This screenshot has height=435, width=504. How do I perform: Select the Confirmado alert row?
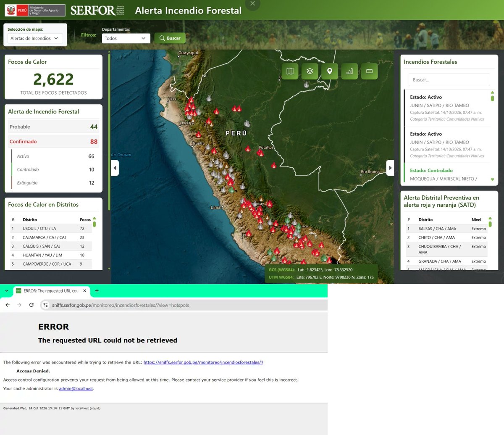(x=53, y=142)
